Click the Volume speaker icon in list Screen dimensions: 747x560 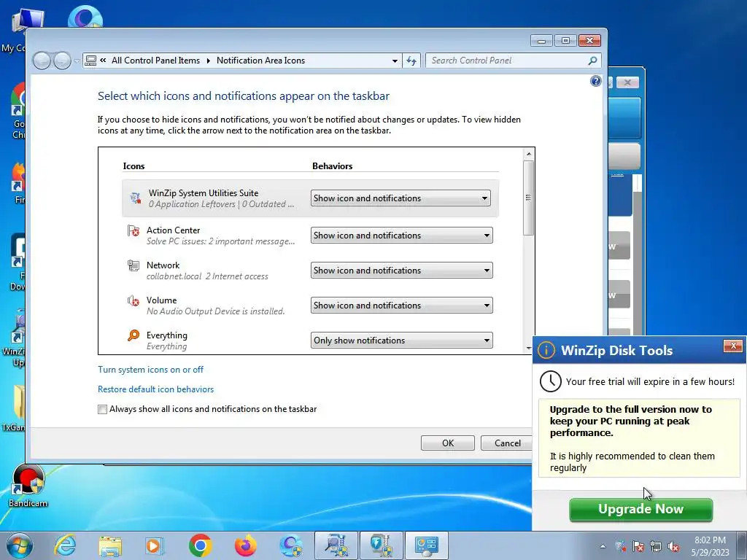[x=133, y=301]
